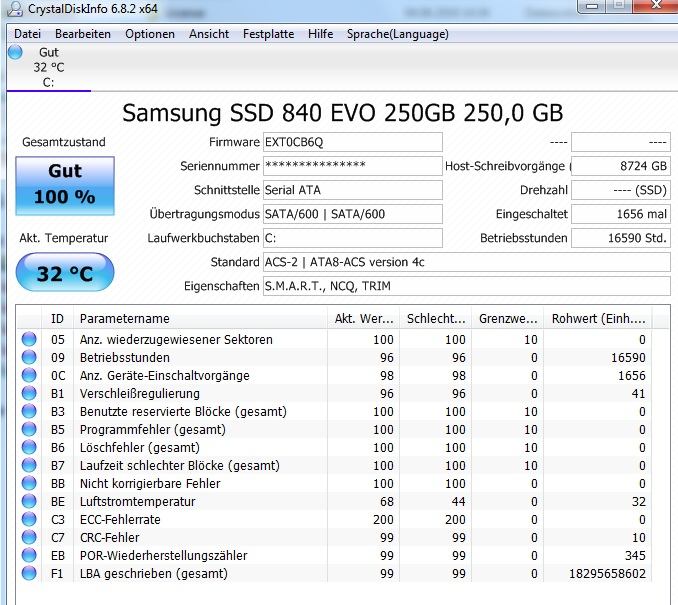Screen dimensions: 678x605
Task: Click the Laufwerkbuchstaben field C:
Action: point(352,238)
